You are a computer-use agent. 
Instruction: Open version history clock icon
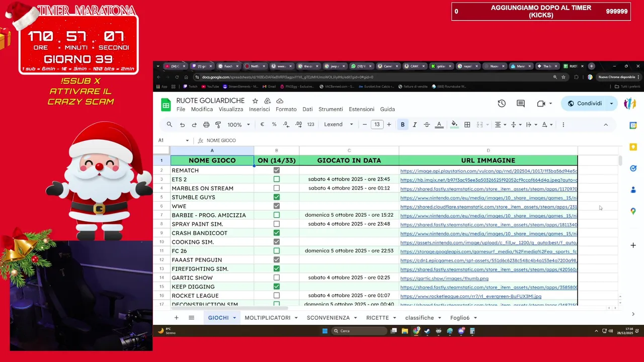pos(502,104)
